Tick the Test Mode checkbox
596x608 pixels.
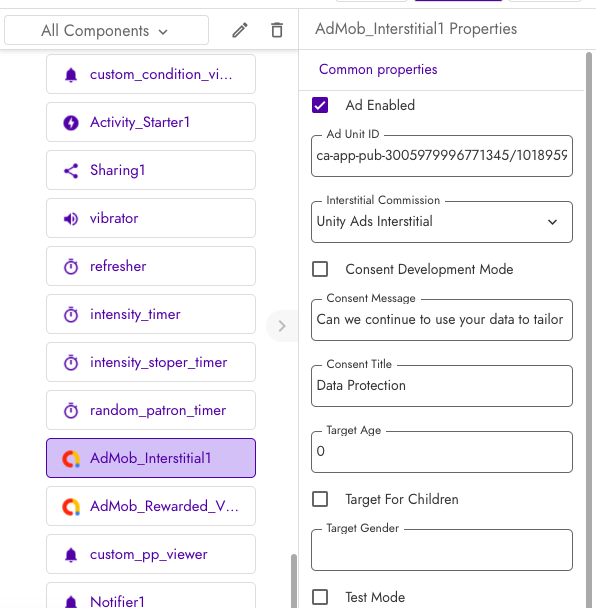click(320, 597)
